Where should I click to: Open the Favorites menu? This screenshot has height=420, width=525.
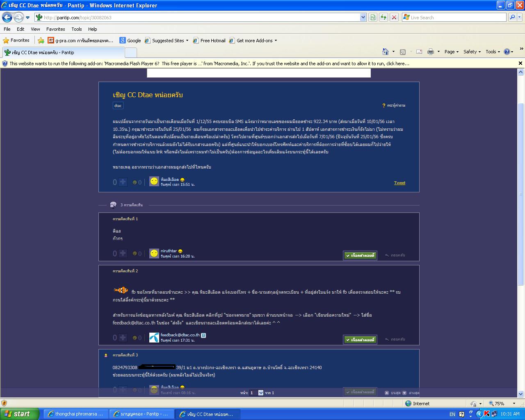pyautogui.click(x=55, y=29)
